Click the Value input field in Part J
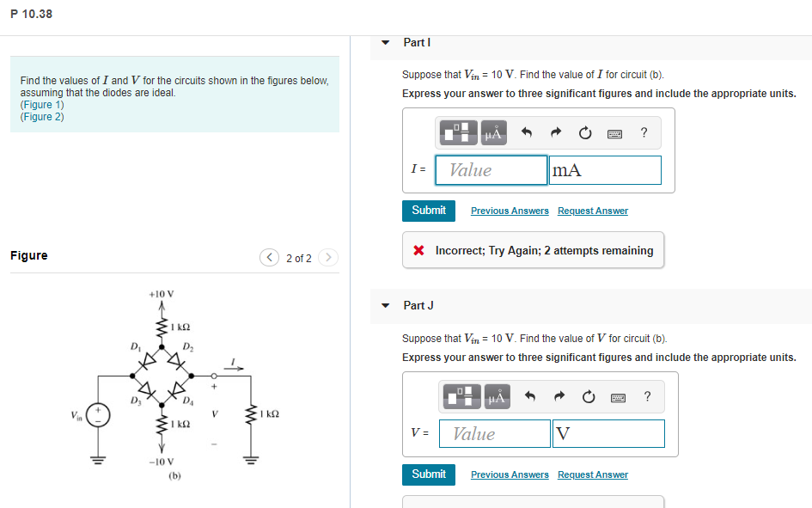 click(x=494, y=433)
